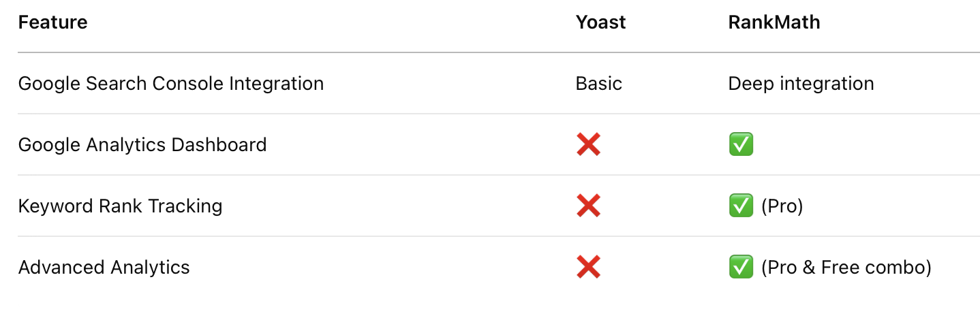
Task: Click the green check for Google Analytics Dashboard
Action: [x=741, y=144]
